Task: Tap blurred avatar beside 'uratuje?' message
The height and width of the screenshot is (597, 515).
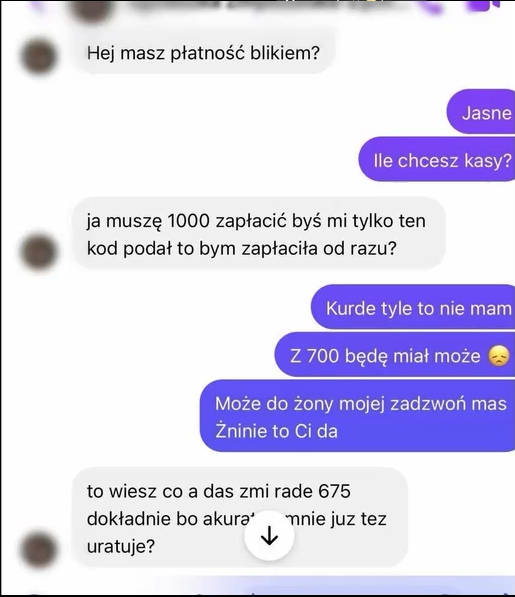Action: (39, 550)
